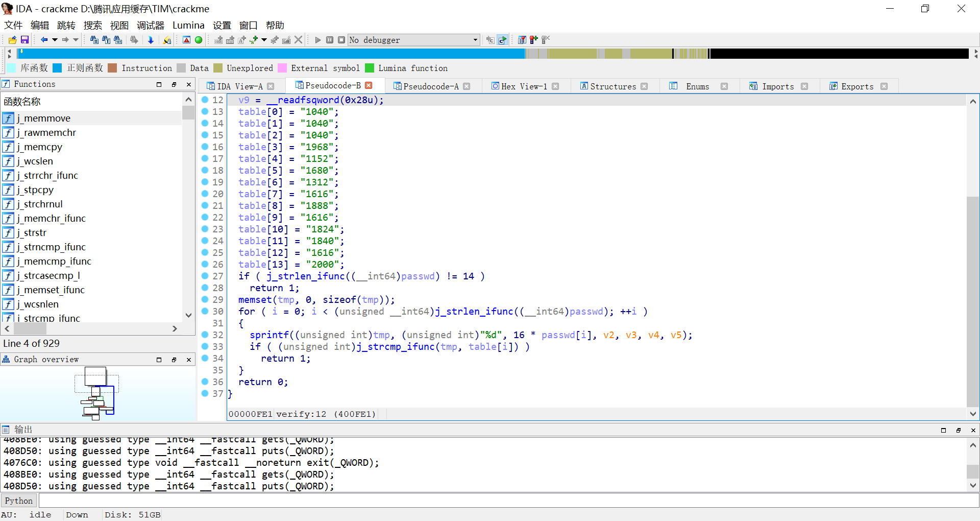This screenshot has width=980, height=521.
Task: Click the Python language selector button
Action: 19,501
